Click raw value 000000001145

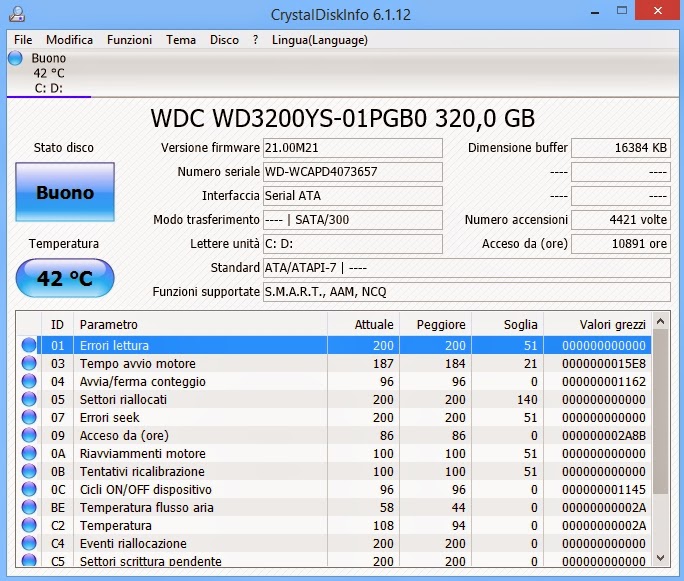pyautogui.click(x=604, y=489)
